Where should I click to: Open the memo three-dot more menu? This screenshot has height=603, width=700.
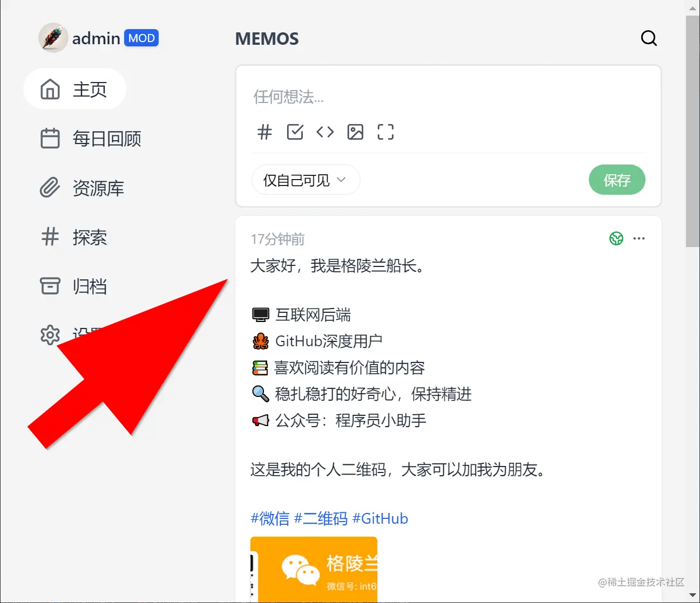click(639, 238)
